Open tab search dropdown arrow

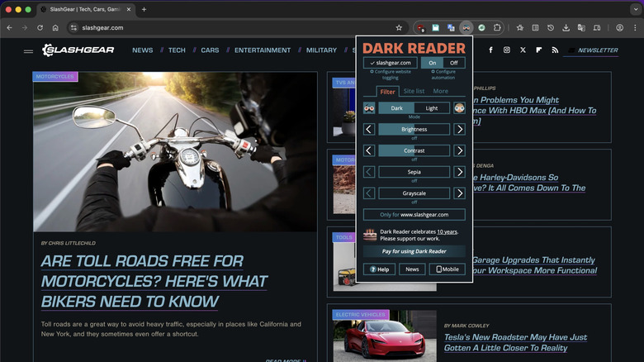[x=636, y=9]
